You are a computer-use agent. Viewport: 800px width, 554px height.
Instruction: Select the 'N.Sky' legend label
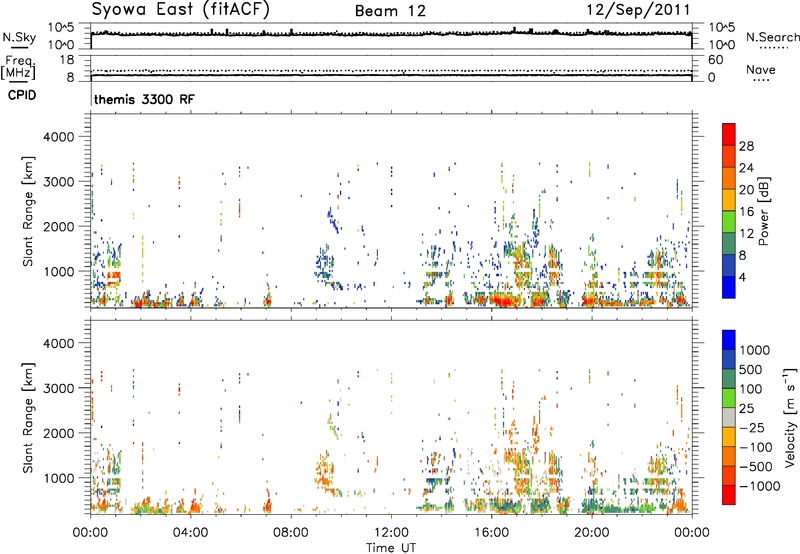19,38
